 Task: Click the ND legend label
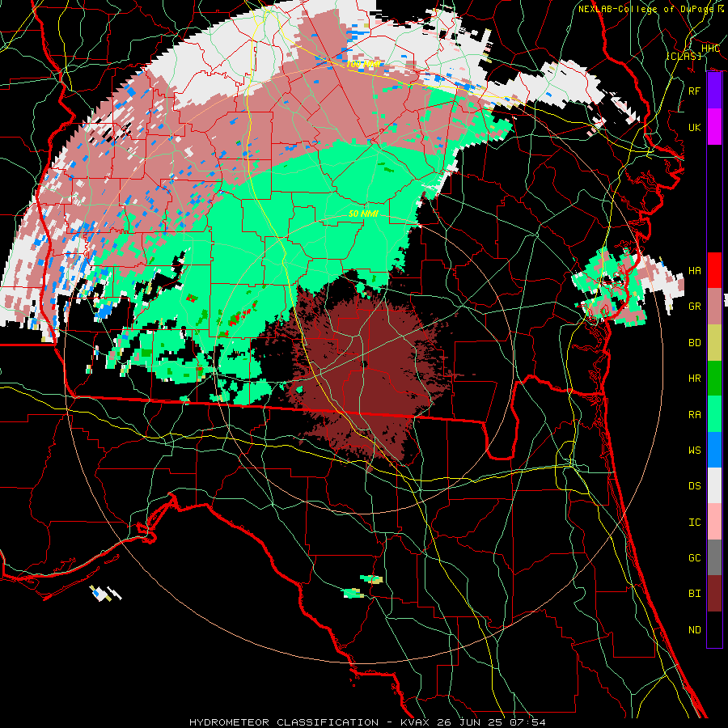695,630
